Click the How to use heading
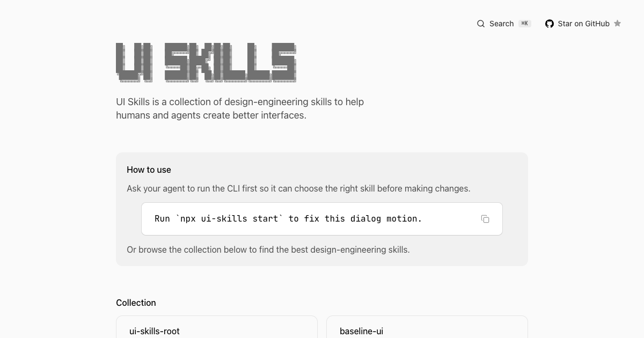This screenshot has width=644, height=338. pyautogui.click(x=149, y=170)
